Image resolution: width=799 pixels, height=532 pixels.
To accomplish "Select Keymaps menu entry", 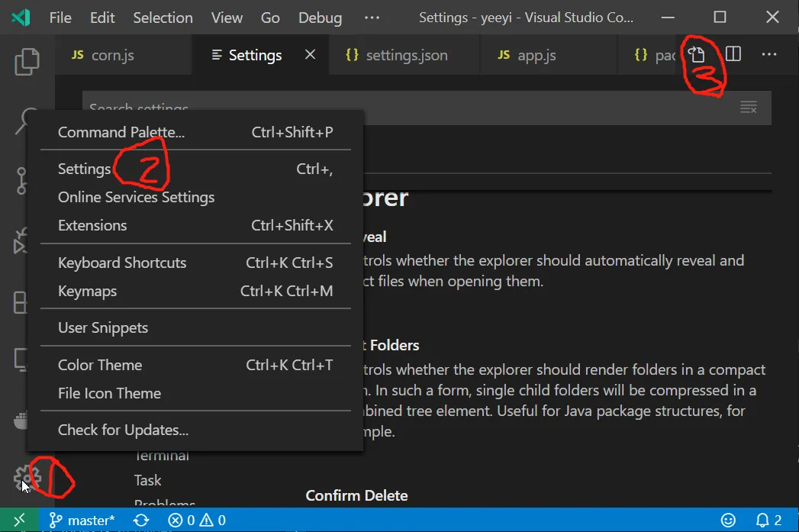I will click(x=195, y=291).
